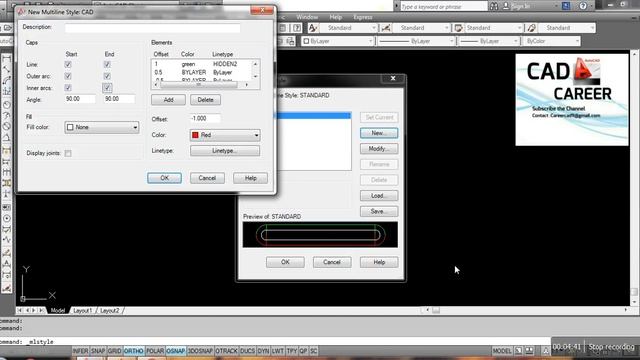640x360 pixels.
Task: Click the Elements list horizontal scrollbar
Action: click(201, 84)
